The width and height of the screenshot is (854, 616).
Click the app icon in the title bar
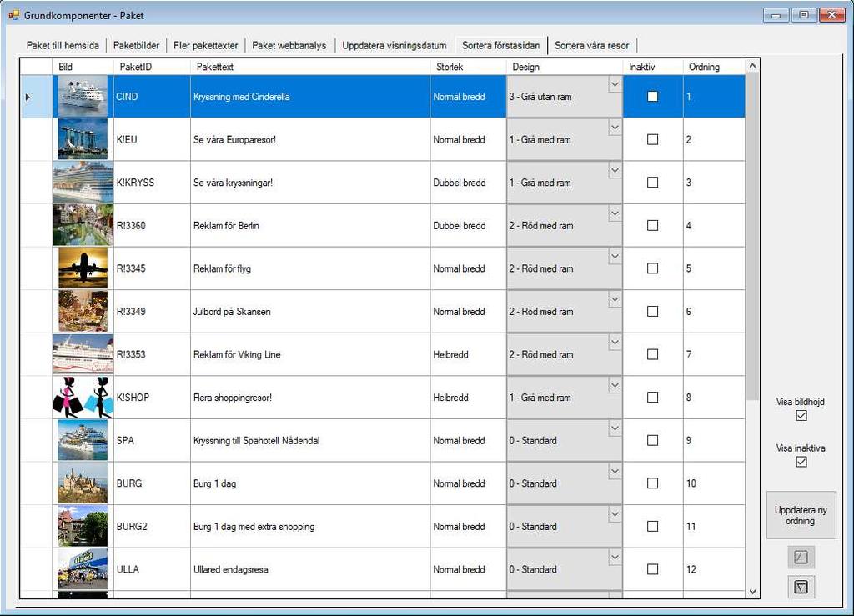(x=13, y=15)
